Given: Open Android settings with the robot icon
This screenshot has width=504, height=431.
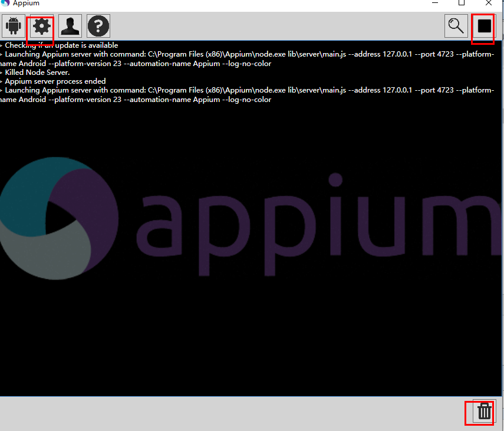Looking at the screenshot, I should point(13,26).
